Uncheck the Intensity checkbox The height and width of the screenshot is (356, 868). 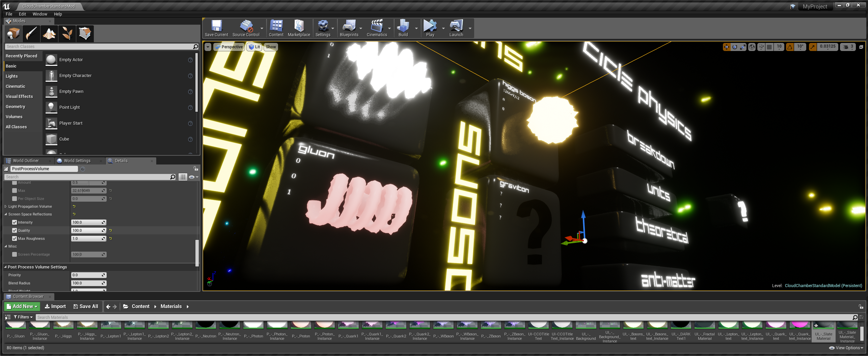[15, 222]
